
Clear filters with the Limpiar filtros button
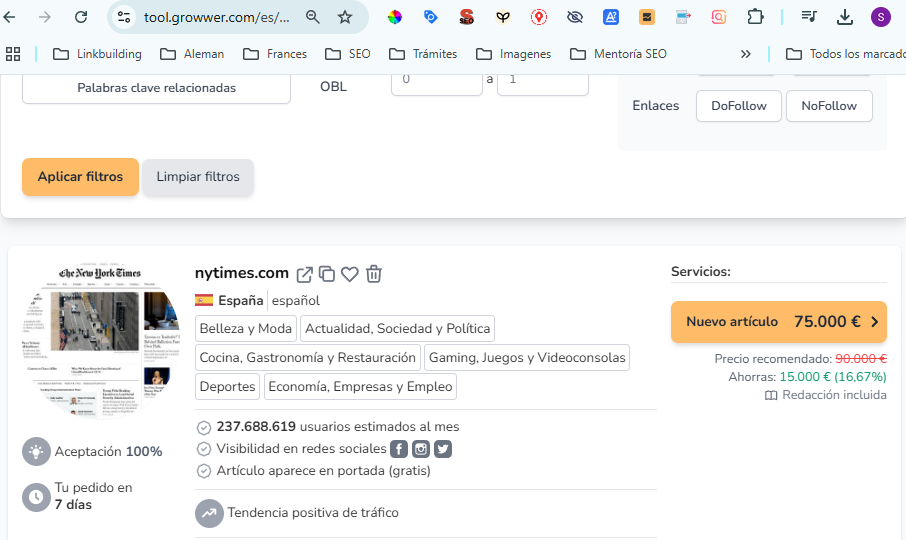pyautogui.click(x=198, y=177)
